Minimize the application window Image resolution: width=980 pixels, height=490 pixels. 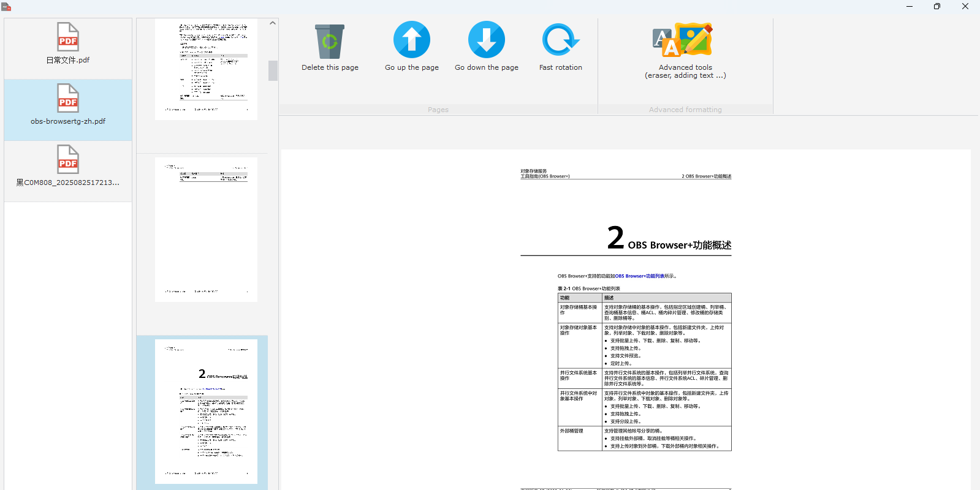(910, 6)
